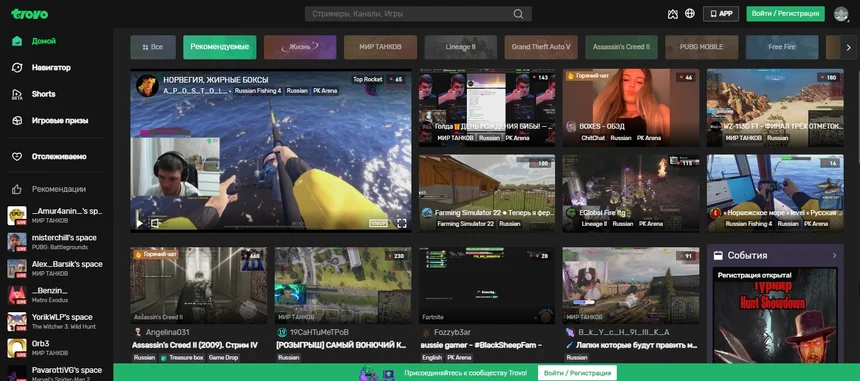Open the Farming Simulator 22 stream thumbnail
This screenshot has height=381, width=860.
click(x=487, y=193)
